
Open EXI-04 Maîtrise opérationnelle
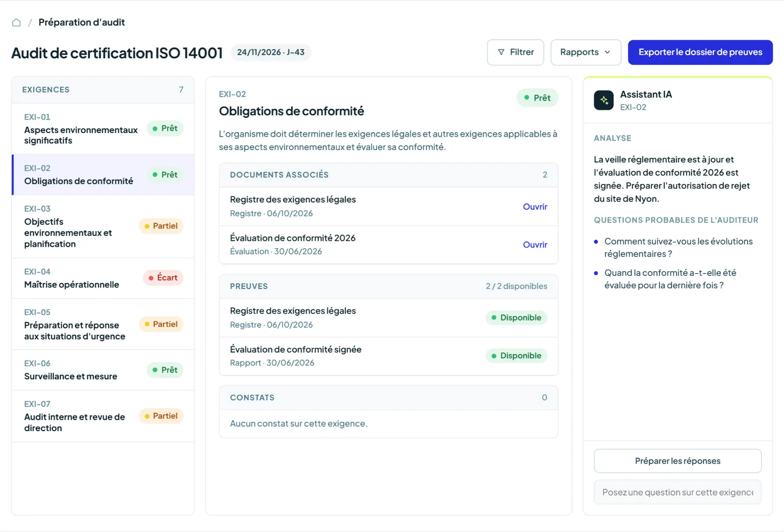(103, 278)
